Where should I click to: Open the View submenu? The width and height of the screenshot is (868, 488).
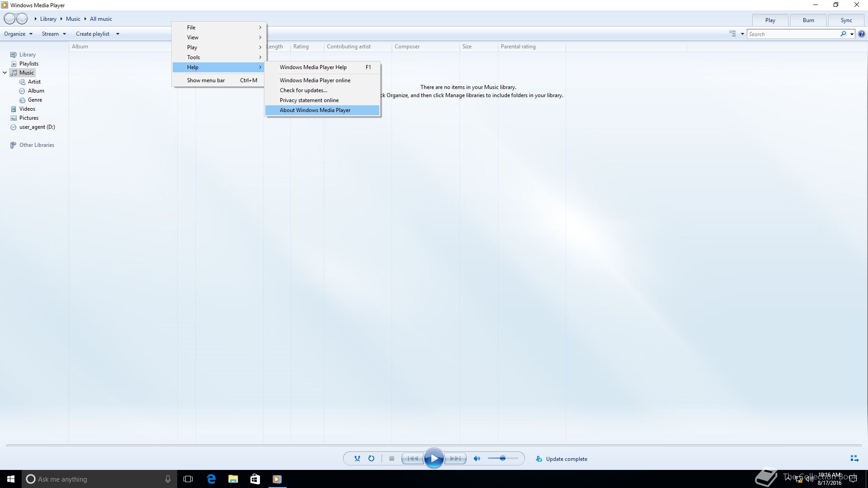219,38
